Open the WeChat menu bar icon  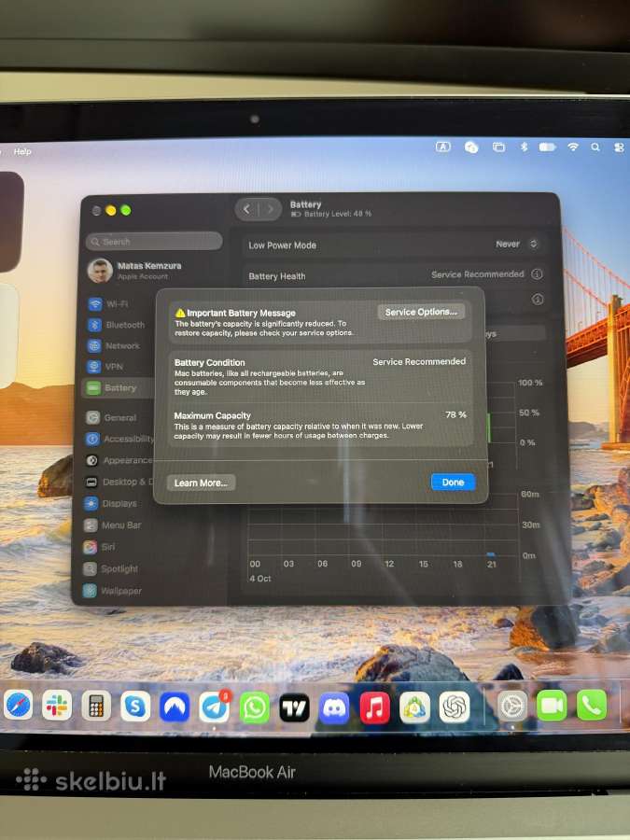coord(471,147)
